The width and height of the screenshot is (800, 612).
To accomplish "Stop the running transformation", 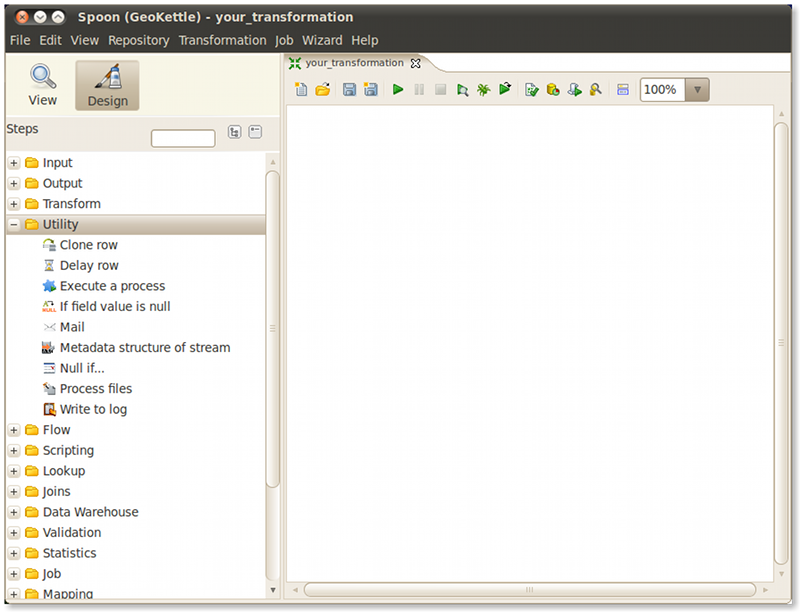I will coord(440,90).
